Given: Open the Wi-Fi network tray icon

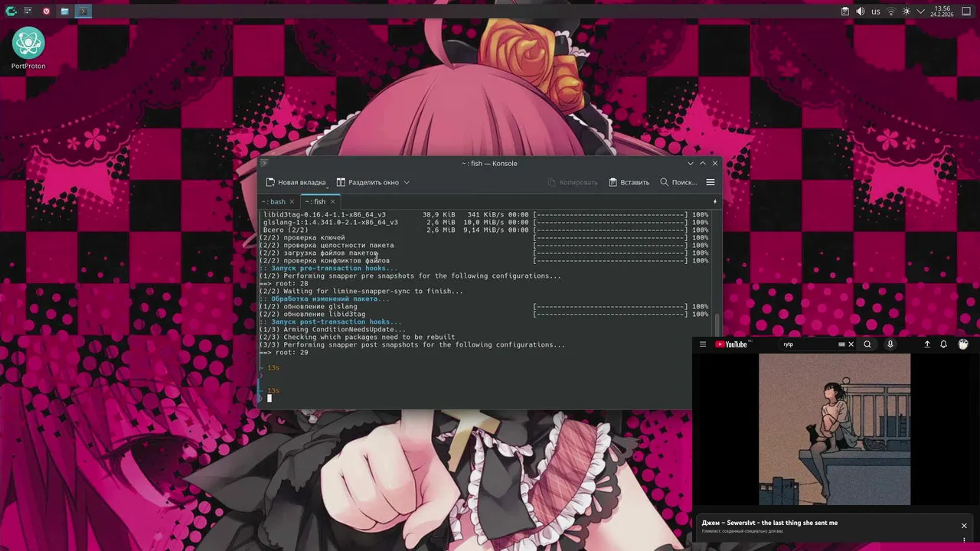Looking at the screenshot, I should point(891,11).
